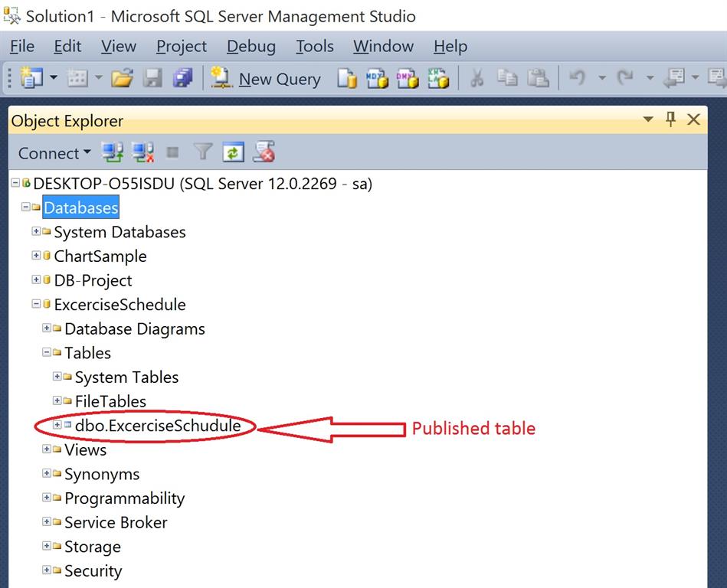Select the Service Broker folder
Viewport: 727px width, 588px height.
pos(116,523)
